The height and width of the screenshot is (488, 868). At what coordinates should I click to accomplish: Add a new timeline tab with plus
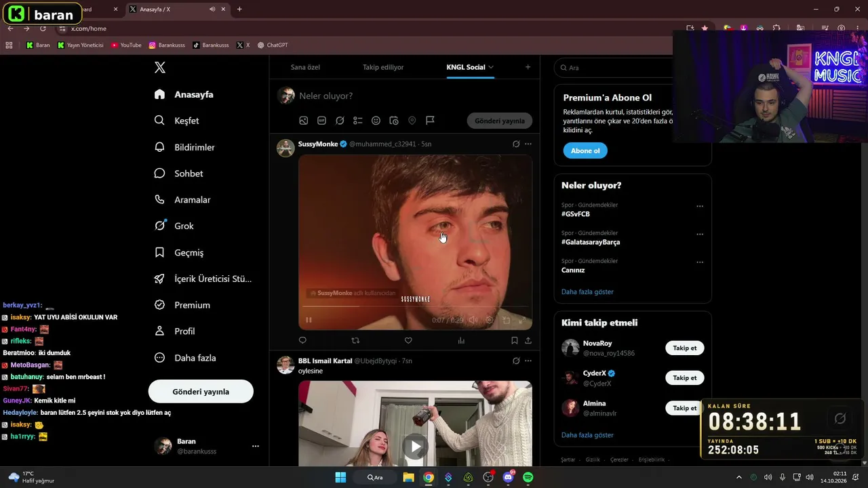coord(528,67)
